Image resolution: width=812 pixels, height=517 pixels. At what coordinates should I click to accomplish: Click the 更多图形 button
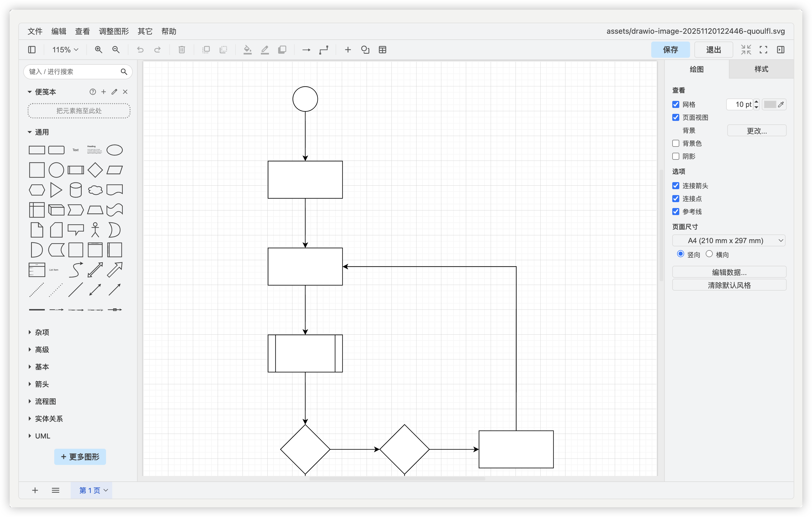(80, 457)
